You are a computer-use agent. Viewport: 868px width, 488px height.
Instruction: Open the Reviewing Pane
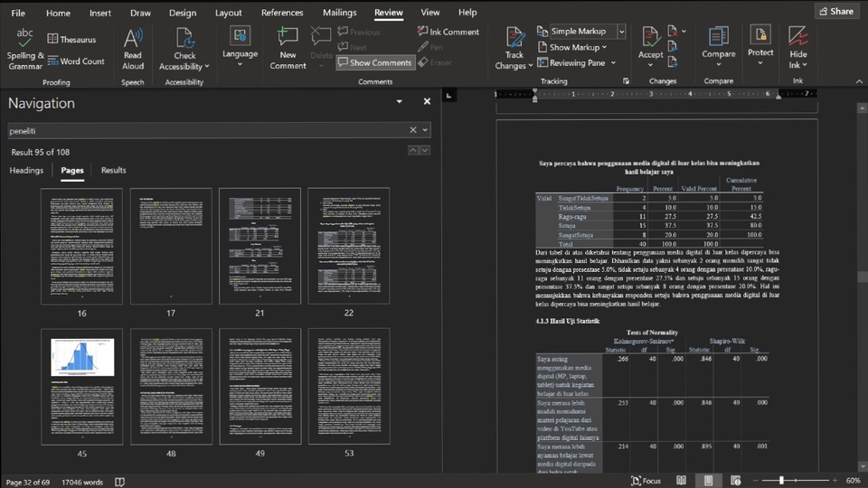[x=571, y=62]
